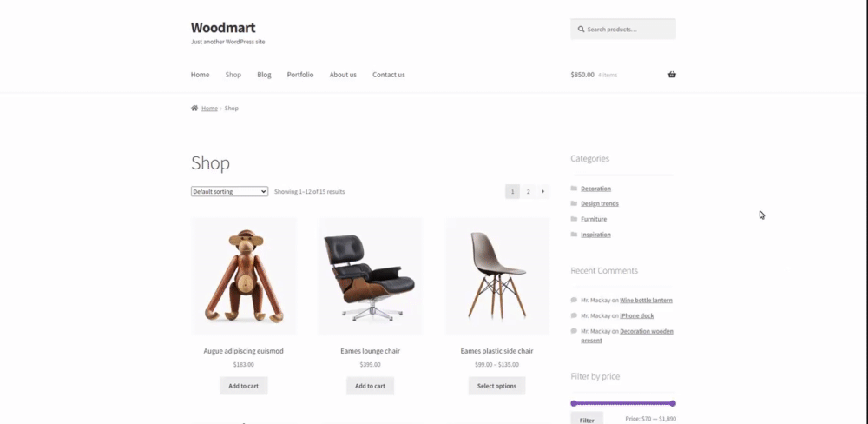The image size is (868, 424).
Task: Select options for Eames plastic side chair
Action: point(496,386)
